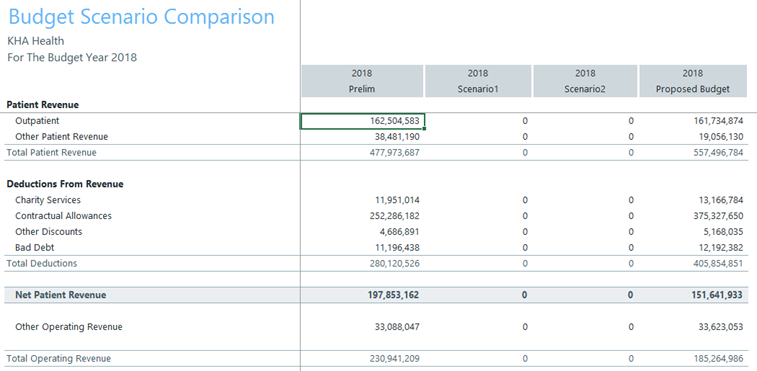The width and height of the screenshot is (757, 371).
Task: Select the Outpatient row label
Action: [x=37, y=121]
